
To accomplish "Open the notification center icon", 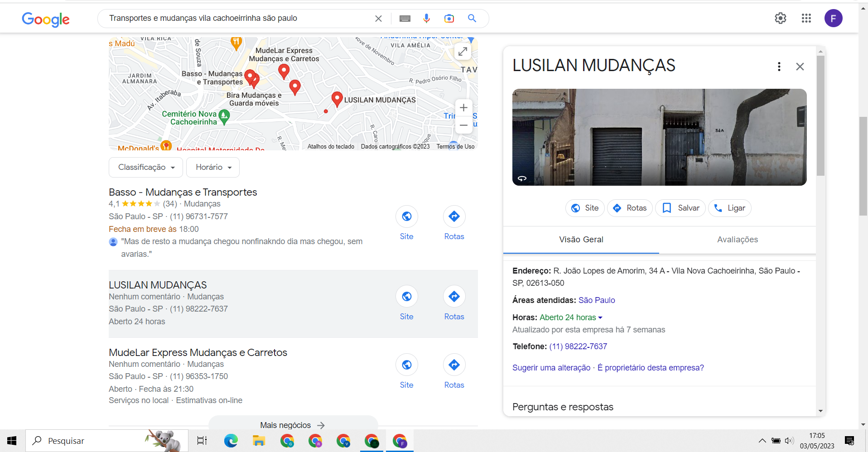I will click(x=849, y=441).
